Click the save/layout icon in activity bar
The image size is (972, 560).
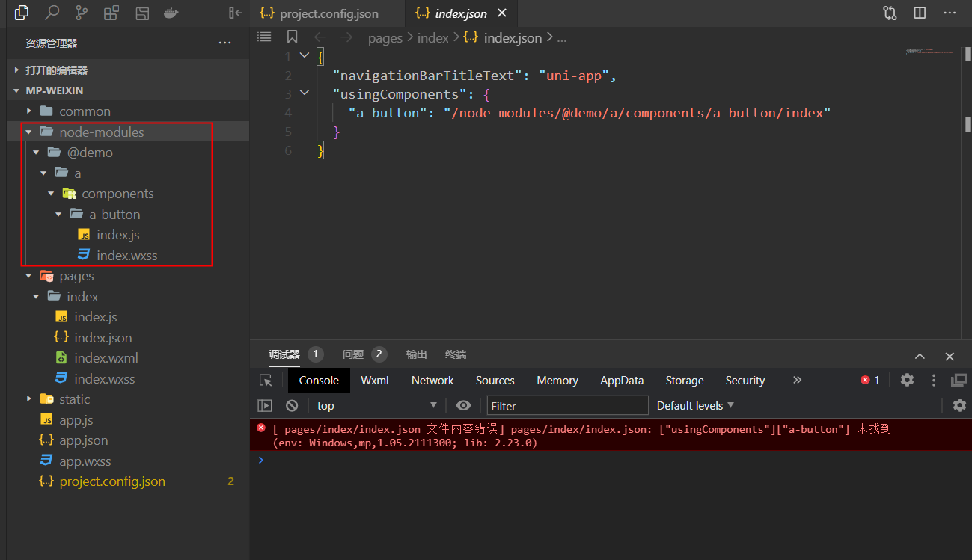click(141, 13)
